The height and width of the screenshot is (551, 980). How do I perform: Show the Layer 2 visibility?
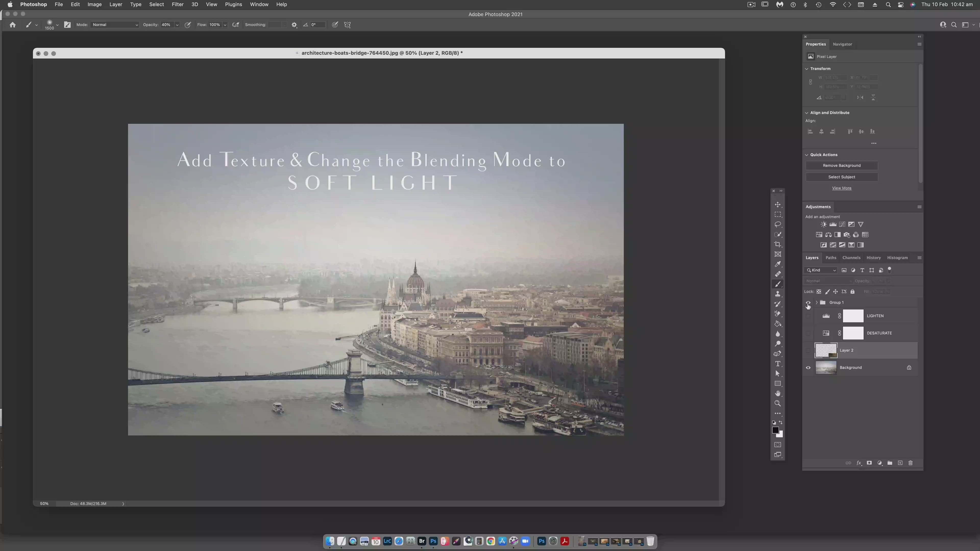pos(808,350)
